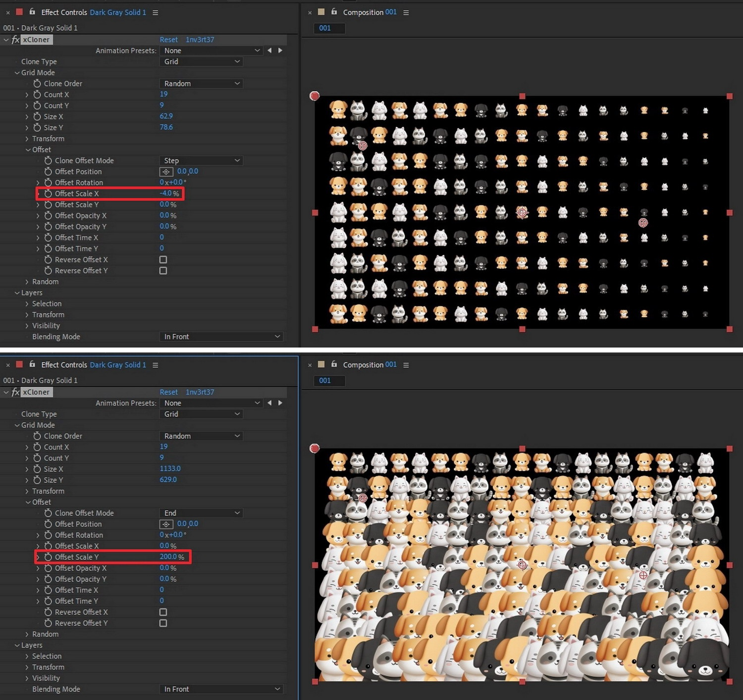The width and height of the screenshot is (743, 700).
Task: Click Offset Position crosshair button in lower panel
Action: [166, 524]
